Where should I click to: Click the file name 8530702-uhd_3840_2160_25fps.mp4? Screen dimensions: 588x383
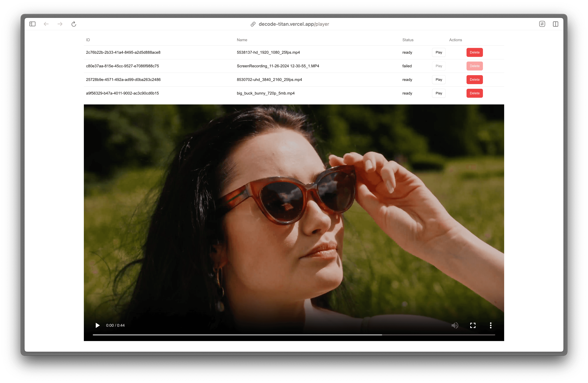(x=269, y=80)
